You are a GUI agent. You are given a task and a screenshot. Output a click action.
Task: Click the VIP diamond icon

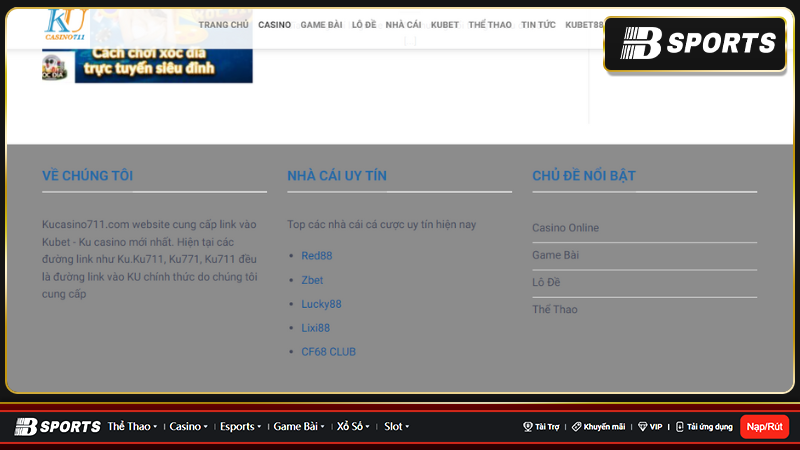click(642, 427)
